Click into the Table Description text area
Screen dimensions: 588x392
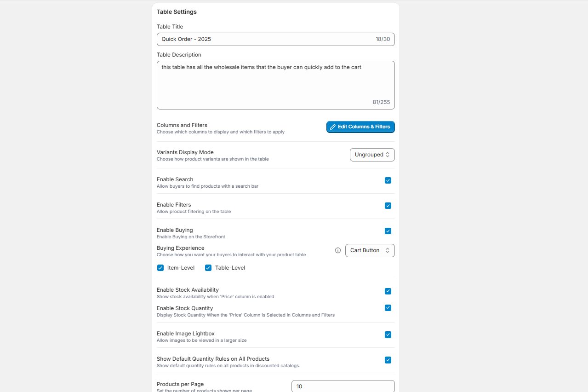click(x=276, y=85)
